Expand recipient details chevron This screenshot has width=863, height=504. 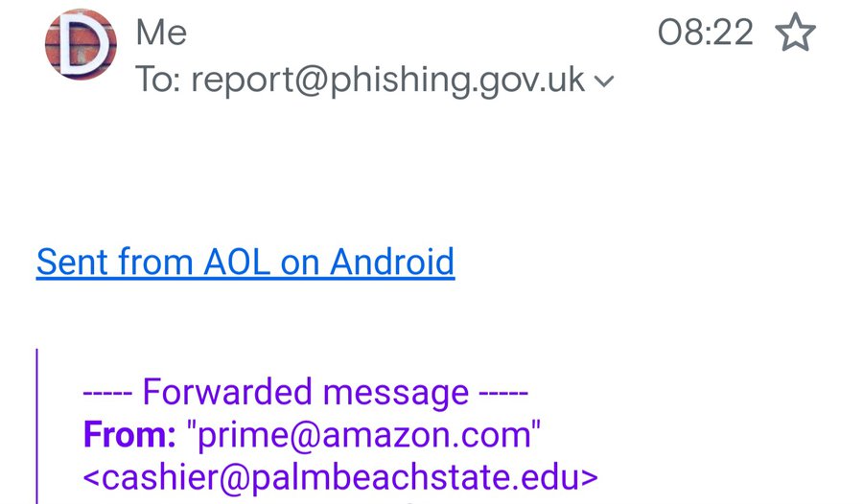coord(604,81)
